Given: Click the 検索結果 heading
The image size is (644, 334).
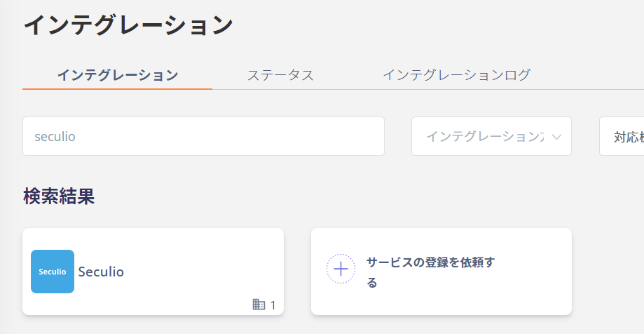Looking at the screenshot, I should click(x=59, y=196).
